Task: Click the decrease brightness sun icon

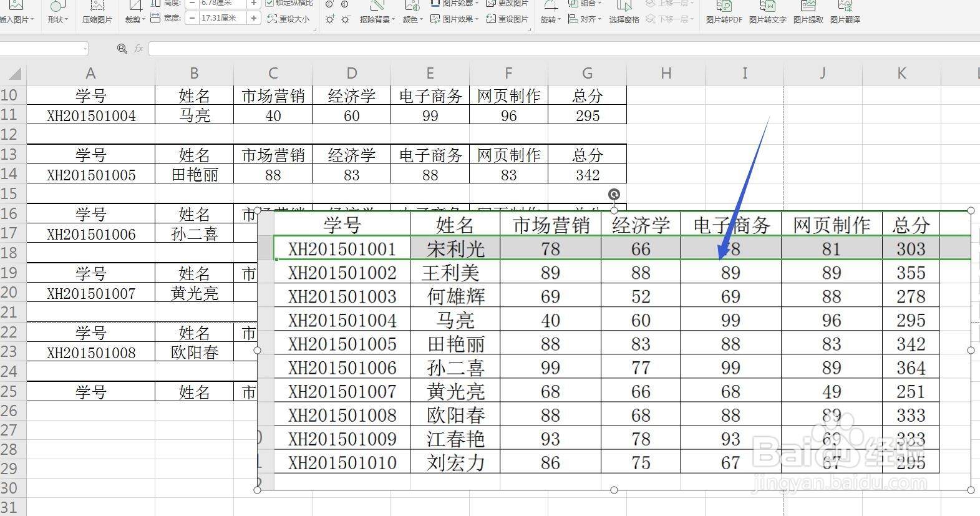Action: pyautogui.click(x=346, y=19)
